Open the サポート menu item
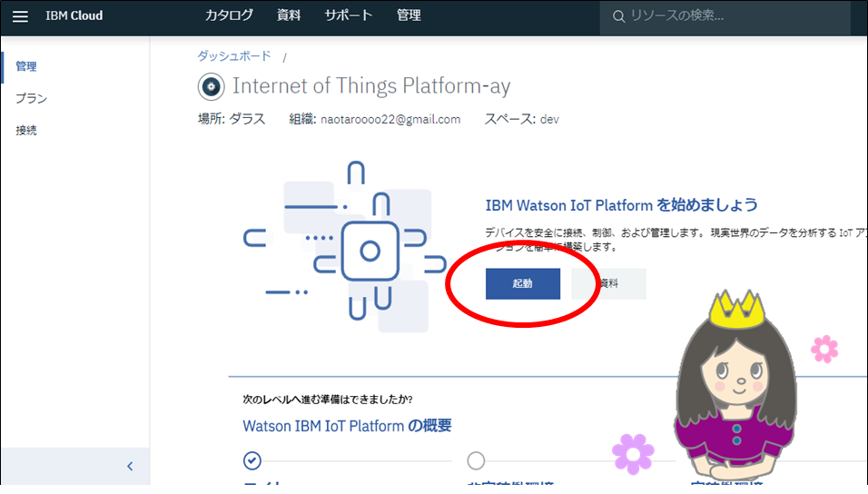 (x=348, y=15)
